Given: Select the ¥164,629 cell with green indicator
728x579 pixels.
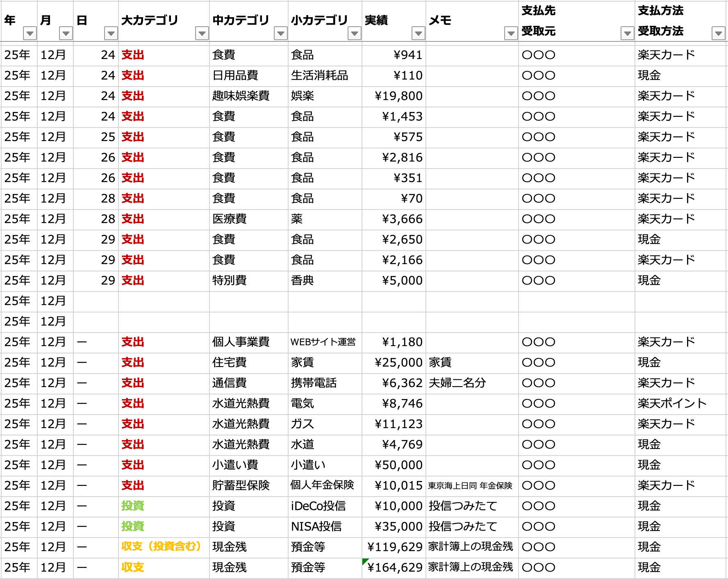Looking at the screenshot, I should 394,568.
